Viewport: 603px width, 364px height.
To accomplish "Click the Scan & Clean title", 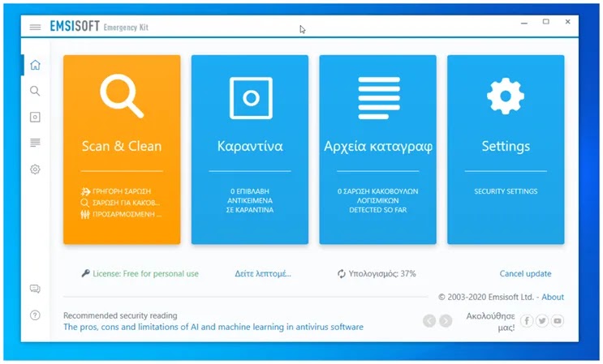I will 122,146.
